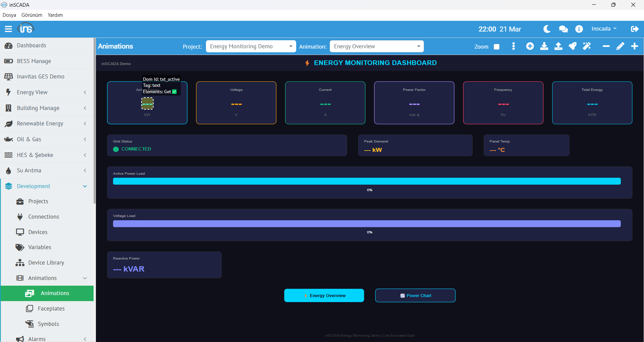Image resolution: width=644 pixels, height=342 pixels.
Task: Click the Power Chart button
Action: click(415, 295)
